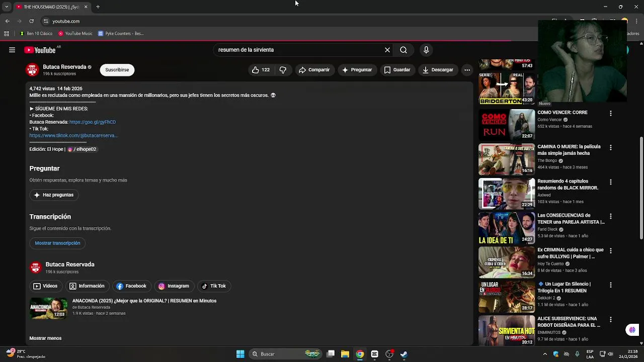Close THE HOUSEMAID (2025) tab
This screenshot has height=362, width=644.
[x=86, y=7]
